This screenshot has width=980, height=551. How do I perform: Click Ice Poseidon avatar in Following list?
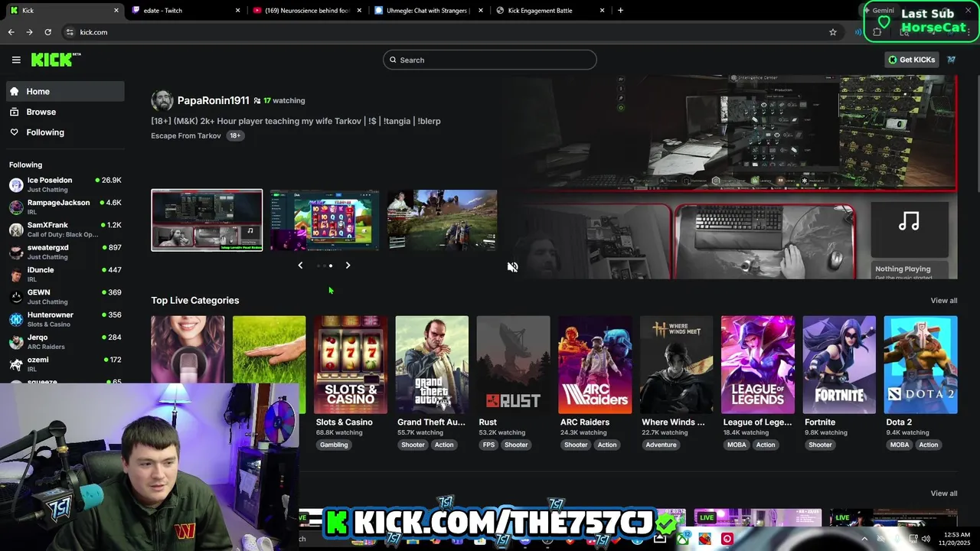(16, 184)
